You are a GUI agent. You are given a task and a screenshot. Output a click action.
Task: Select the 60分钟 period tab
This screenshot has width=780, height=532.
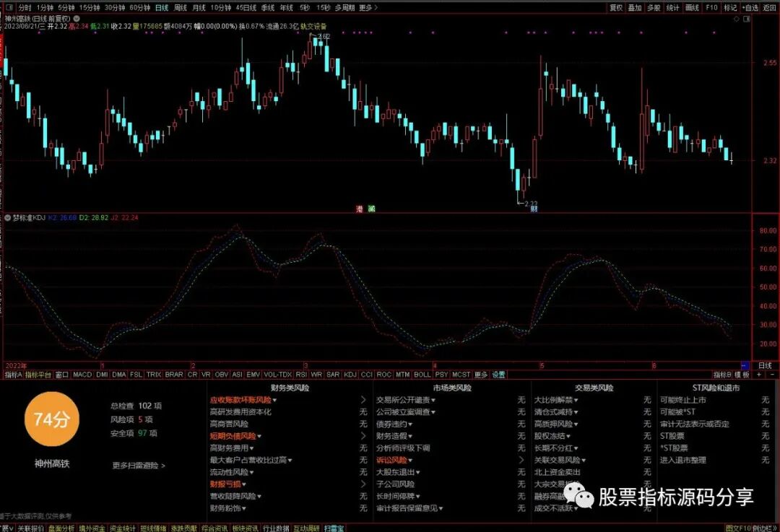click(x=140, y=7)
